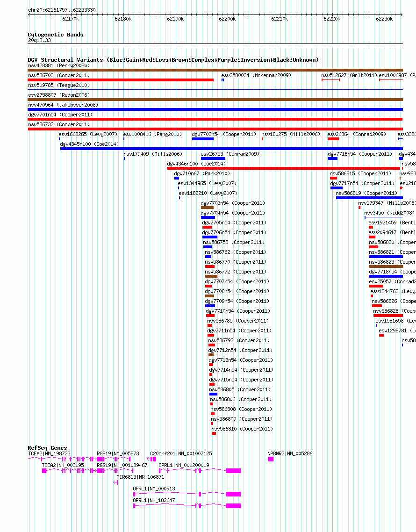This screenshot has width=416, height=532.
Task: Click the dgv7705n54 (Cooper2011) label
Action: pyautogui.click(x=235, y=223)
